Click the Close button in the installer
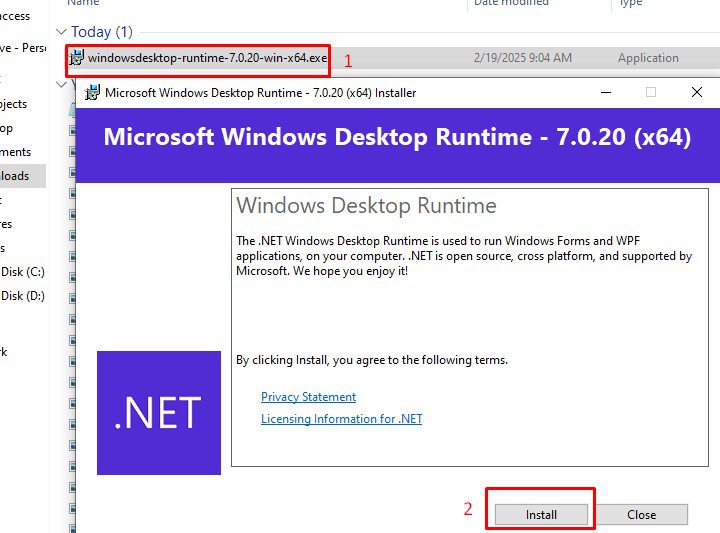720x533 pixels. pyautogui.click(x=641, y=515)
